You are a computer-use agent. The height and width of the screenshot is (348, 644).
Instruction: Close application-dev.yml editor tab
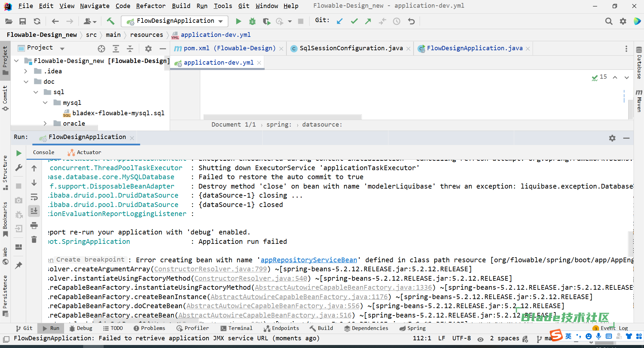259,63
